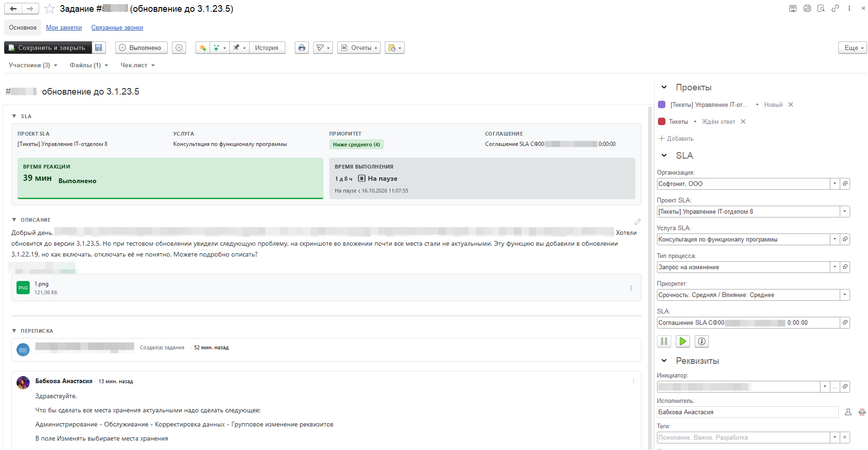Image resolution: width=868 pixels, height=450 pixels.
Task: Click the cancel circle-x toolbar icon
Action: point(178,48)
